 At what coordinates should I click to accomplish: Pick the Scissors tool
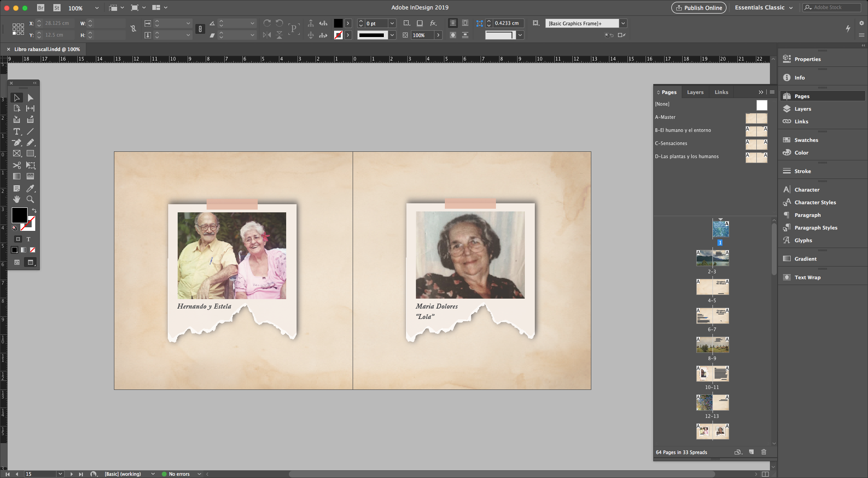17,165
